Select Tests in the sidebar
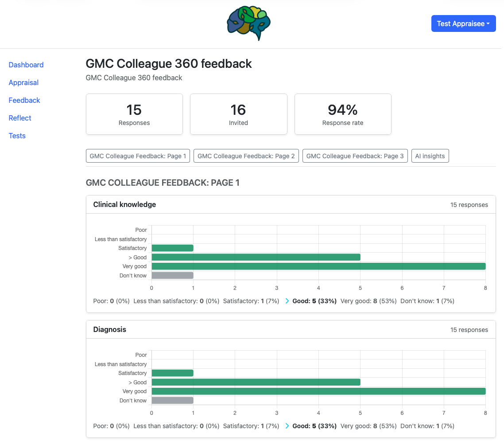The width and height of the screenshot is (504, 441). [17, 136]
